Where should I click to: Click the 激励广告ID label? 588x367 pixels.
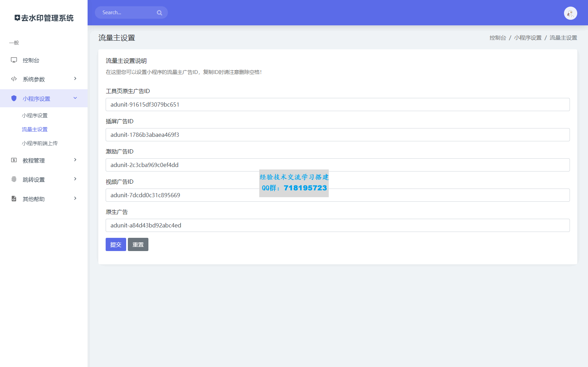click(120, 151)
